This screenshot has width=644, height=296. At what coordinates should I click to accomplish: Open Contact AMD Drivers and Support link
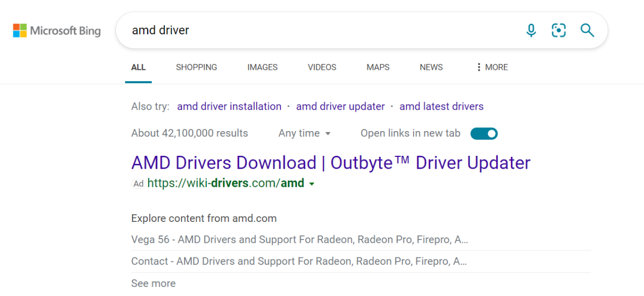299,261
